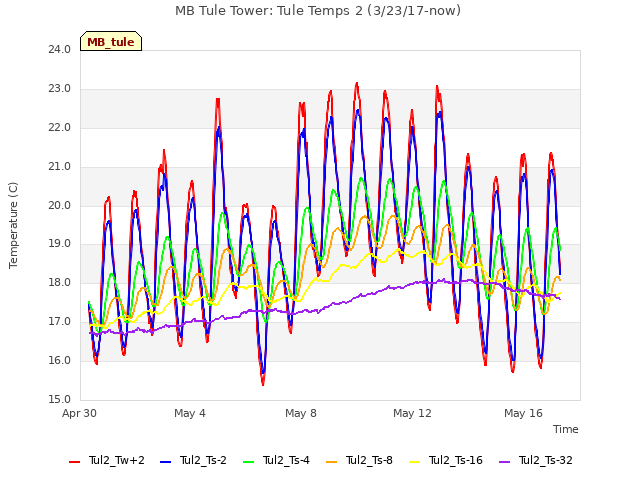This screenshot has width=640, height=480.
Task: Click the 24.0 y-axis tick label
Action: (60, 49)
